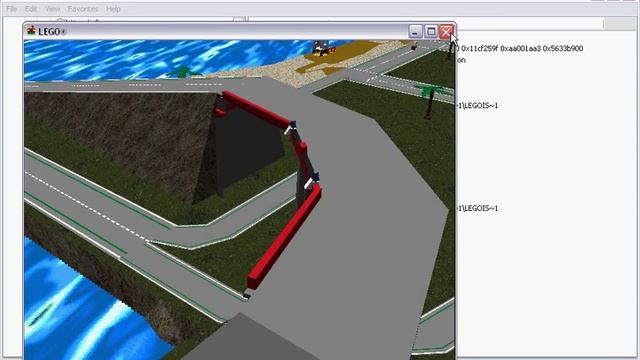Open the File menu in background window
The image size is (640, 360).
[11, 9]
